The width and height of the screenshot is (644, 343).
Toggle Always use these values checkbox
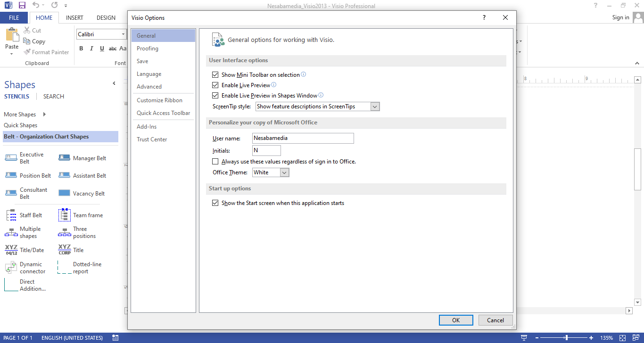215,162
